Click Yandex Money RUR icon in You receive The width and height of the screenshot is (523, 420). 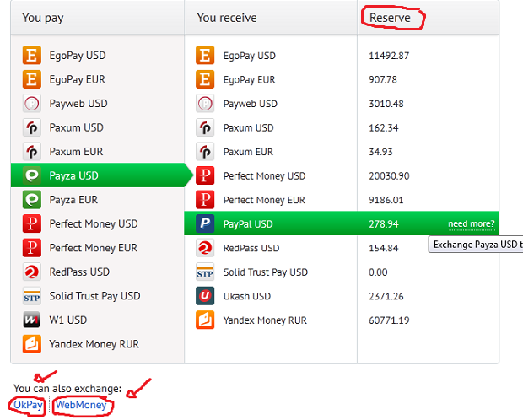(x=205, y=320)
